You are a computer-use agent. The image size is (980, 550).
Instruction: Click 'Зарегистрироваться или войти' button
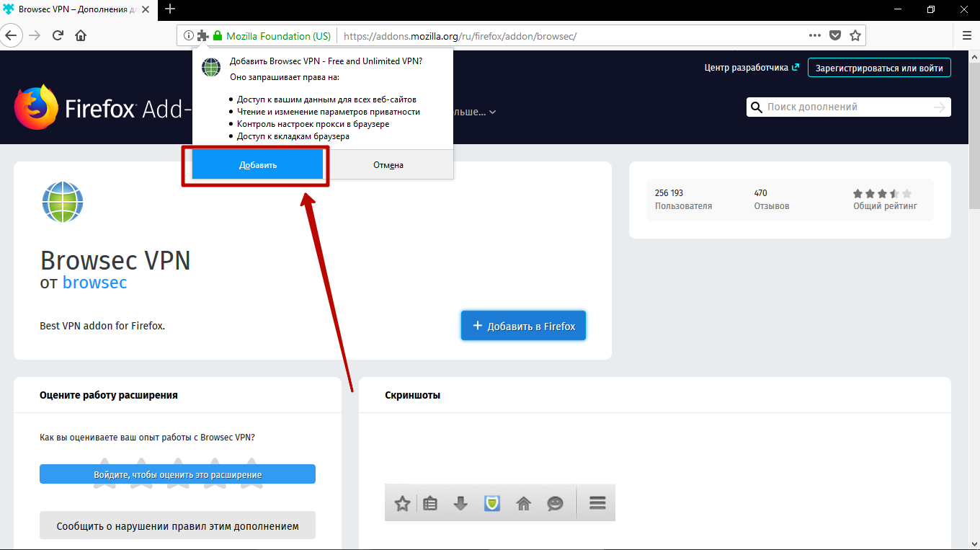879,68
